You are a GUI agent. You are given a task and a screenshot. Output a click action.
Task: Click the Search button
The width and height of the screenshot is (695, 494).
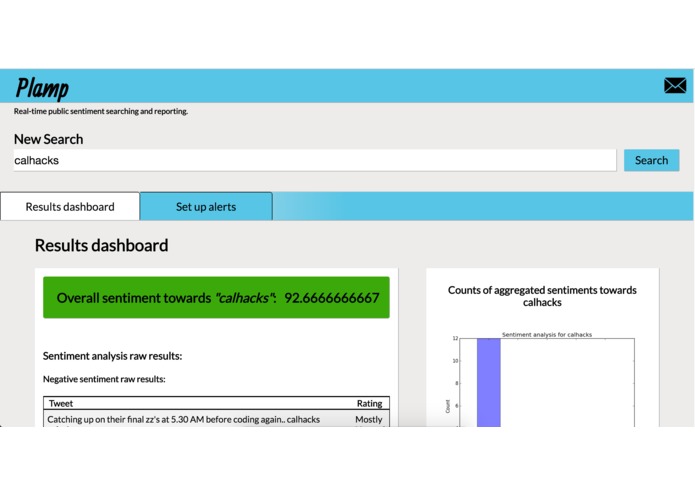pos(651,160)
